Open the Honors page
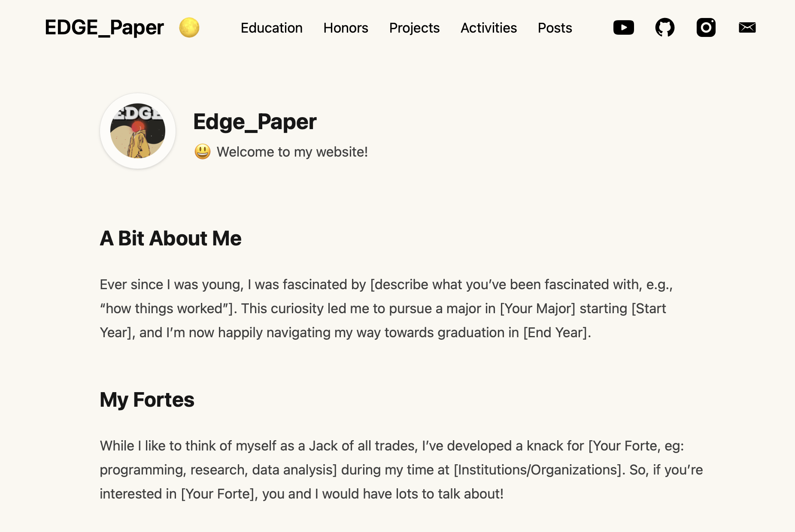The image size is (795, 532). (346, 28)
